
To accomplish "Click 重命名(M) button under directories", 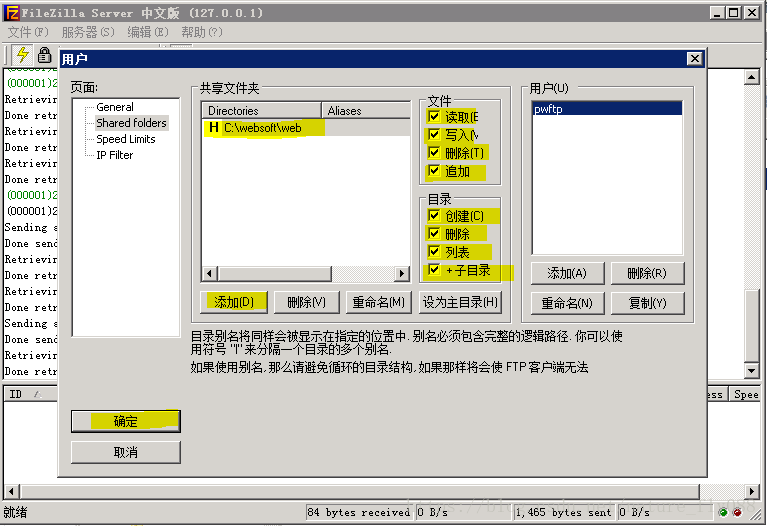I will (379, 302).
